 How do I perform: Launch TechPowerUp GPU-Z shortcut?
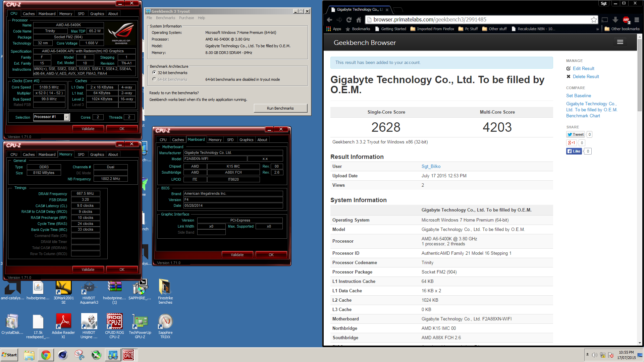point(140,326)
